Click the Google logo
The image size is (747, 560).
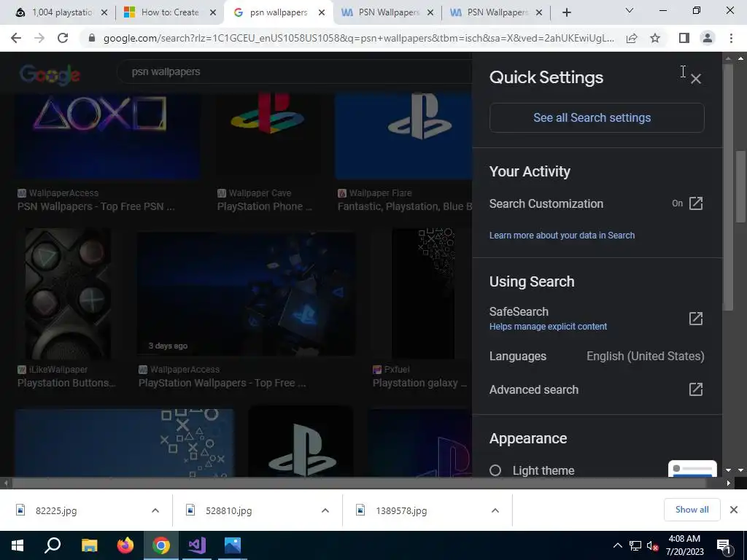coord(50,74)
